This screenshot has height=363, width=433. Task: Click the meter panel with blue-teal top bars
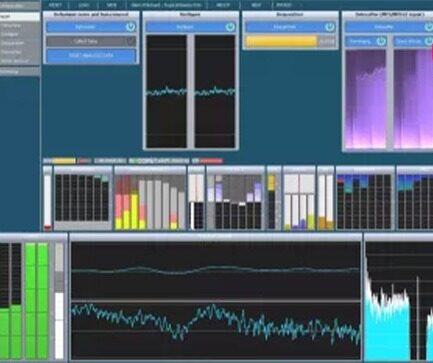tap(365, 198)
